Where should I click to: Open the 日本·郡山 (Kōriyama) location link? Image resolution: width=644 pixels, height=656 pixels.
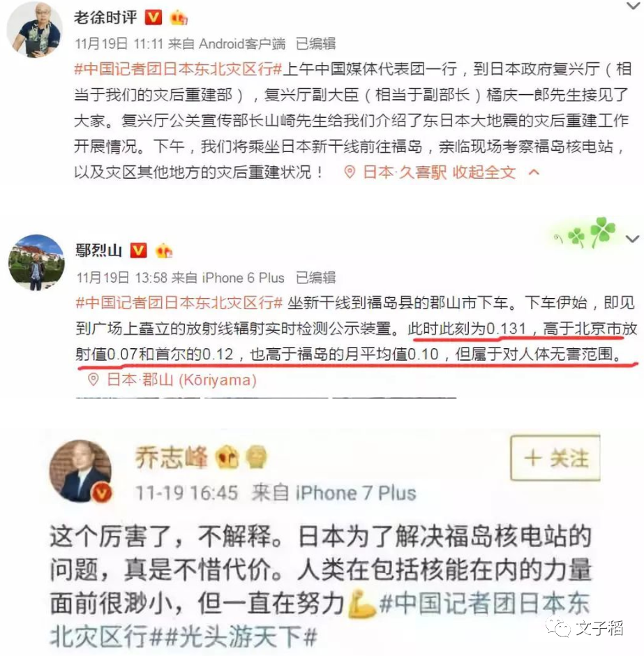pos(181,380)
